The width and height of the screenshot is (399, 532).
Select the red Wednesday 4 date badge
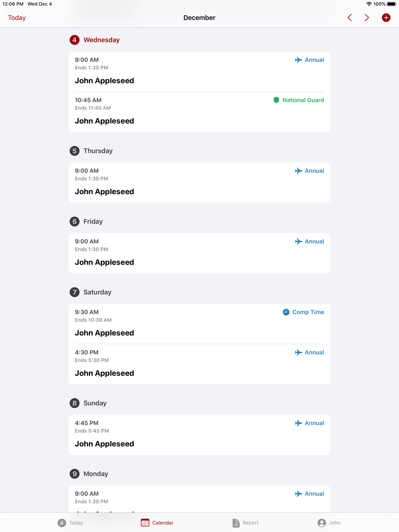click(x=74, y=40)
